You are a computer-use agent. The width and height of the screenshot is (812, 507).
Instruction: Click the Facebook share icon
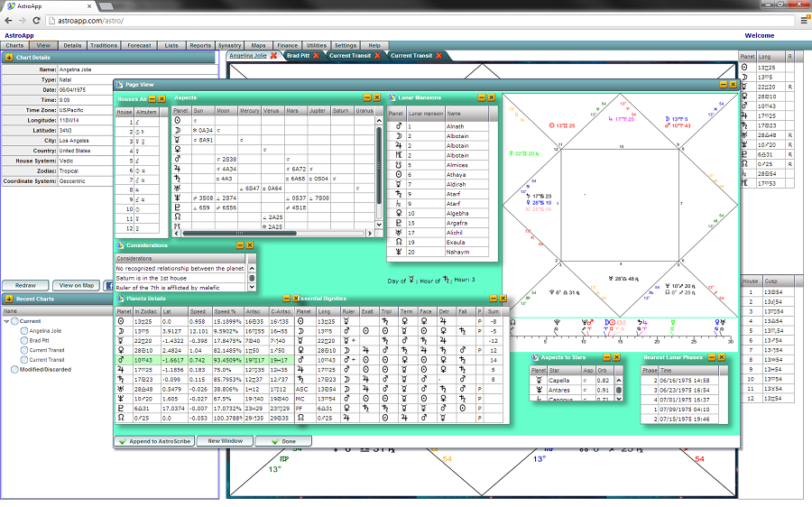[x=108, y=285]
